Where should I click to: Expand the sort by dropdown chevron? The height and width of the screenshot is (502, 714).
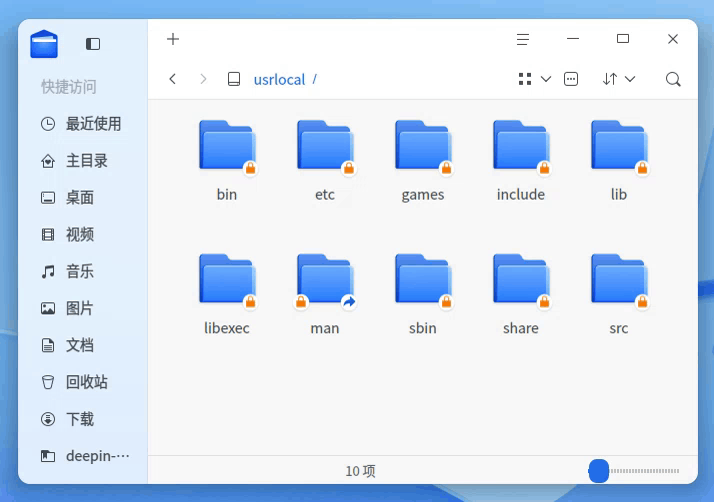(x=630, y=79)
